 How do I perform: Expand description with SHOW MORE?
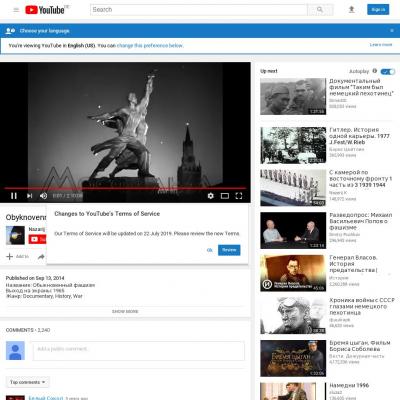point(125,311)
